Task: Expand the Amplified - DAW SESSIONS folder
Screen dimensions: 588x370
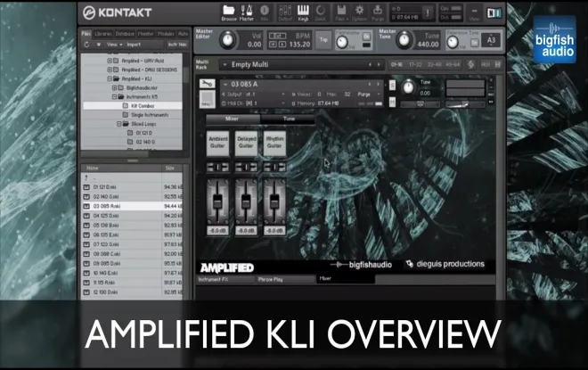Action: click(110, 70)
